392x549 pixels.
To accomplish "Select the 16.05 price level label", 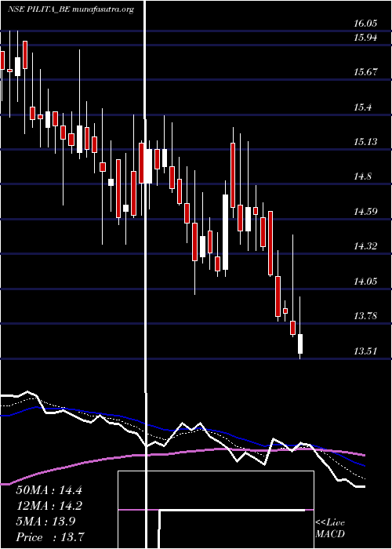I will coord(365,24).
